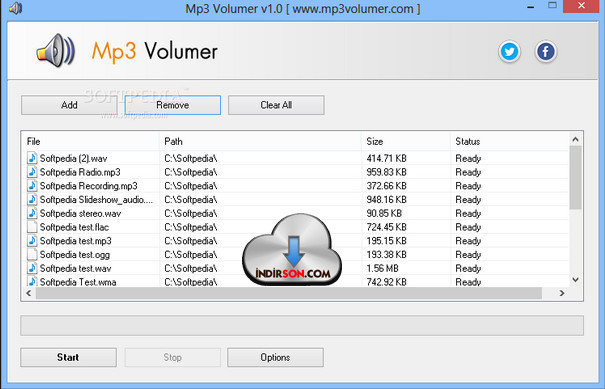Screen dimensions: 605x389
Task: Click the 1.56 MB size value
Action: [x=382, y=269]
